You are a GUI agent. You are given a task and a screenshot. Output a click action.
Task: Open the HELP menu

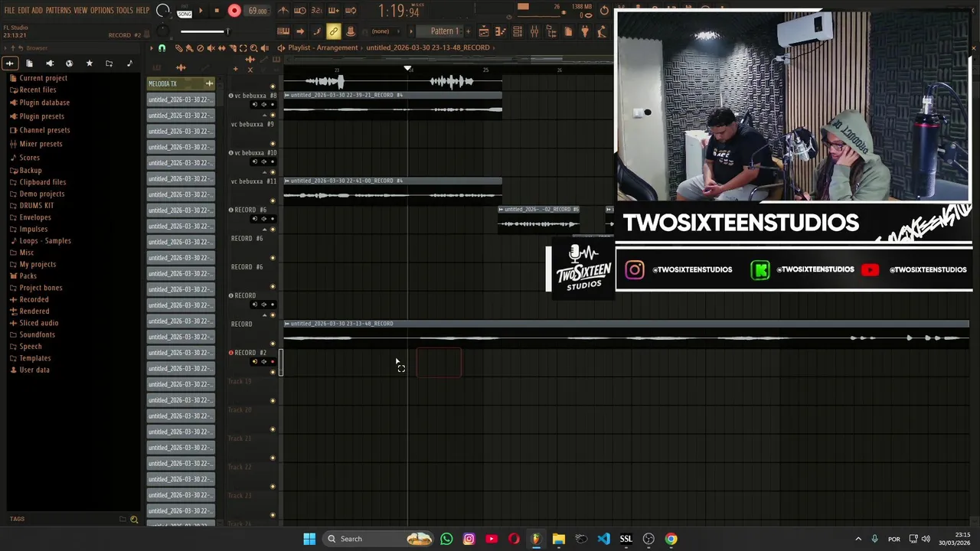pyautogui.click(x=143, y=10)
